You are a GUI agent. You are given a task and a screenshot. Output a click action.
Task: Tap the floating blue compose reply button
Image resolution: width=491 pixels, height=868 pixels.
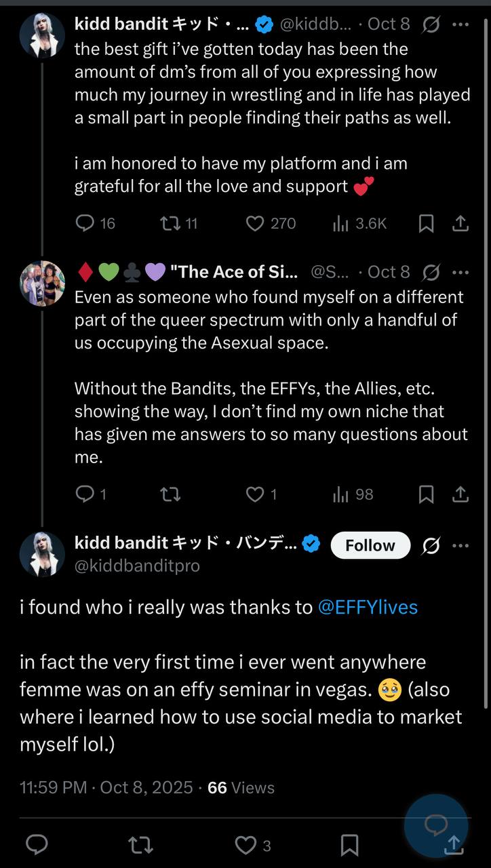(x=435, y=825)
